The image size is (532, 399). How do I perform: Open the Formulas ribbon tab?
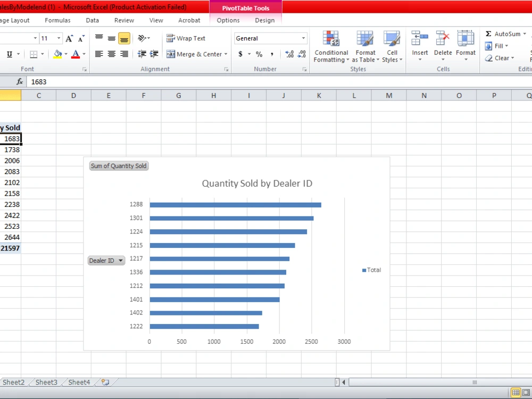(57, 20)
